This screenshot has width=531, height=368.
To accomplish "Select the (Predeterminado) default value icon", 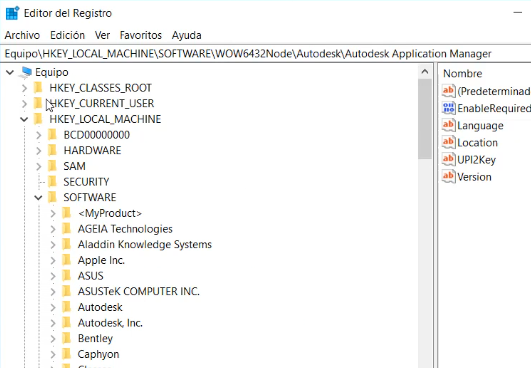I will point(448,91).
